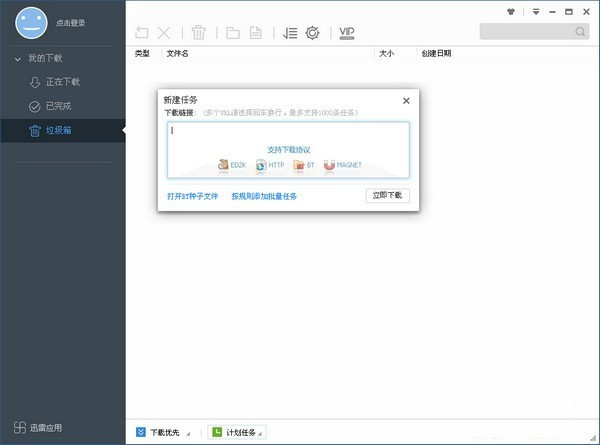Sort by the 文件名 column header

click(x=178, y=54)
